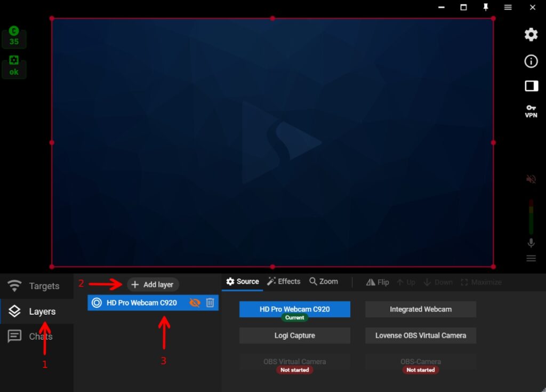
Task: Toggle the side panel layout icon
Action: click(531, 86)
